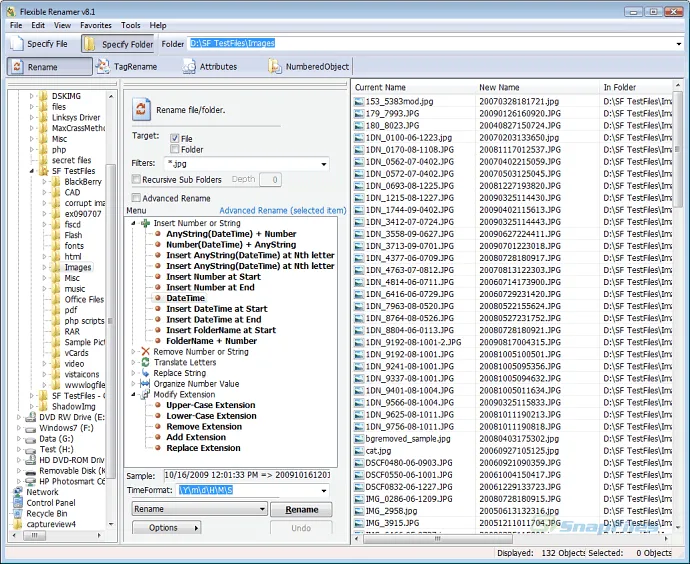Click the Remove Number or String X icon
This screenshot has height=564, width=690.
point(145,352)
